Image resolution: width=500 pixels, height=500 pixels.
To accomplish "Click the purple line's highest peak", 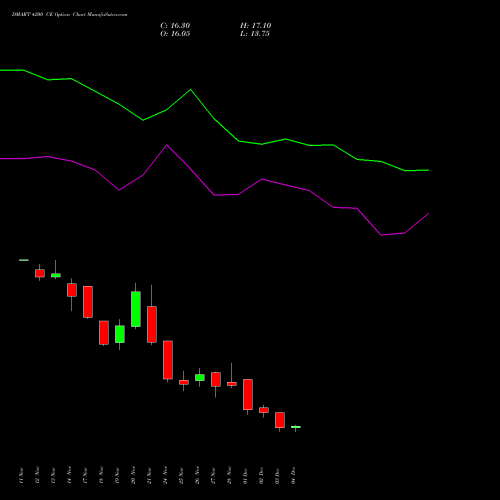I will (167, 145).
